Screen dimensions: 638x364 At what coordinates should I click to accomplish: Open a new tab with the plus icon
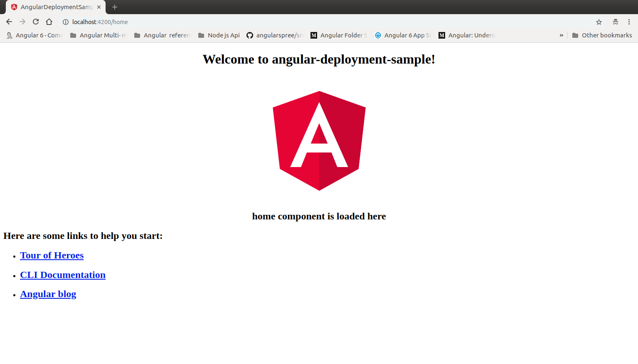pyautogui.click(x=115, y=7)
